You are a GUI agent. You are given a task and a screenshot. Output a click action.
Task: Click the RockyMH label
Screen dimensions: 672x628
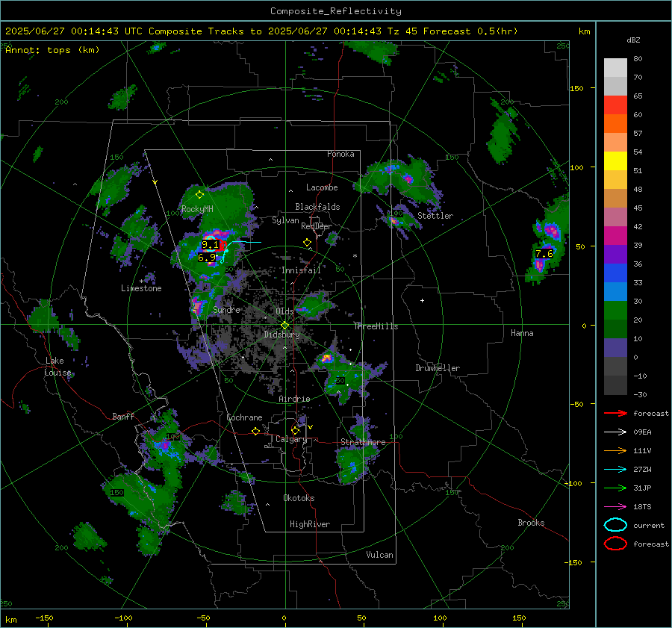[x=197, y=209]
